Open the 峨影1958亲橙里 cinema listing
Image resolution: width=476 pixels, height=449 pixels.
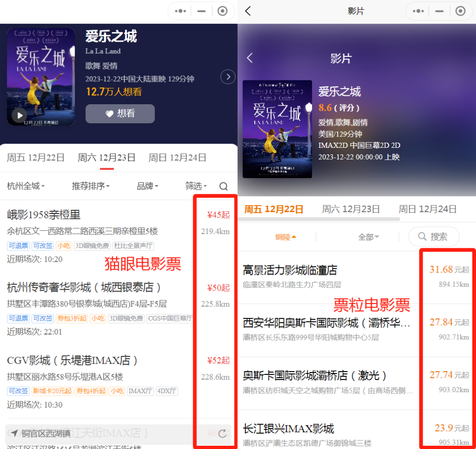click(x=44, y=215)
